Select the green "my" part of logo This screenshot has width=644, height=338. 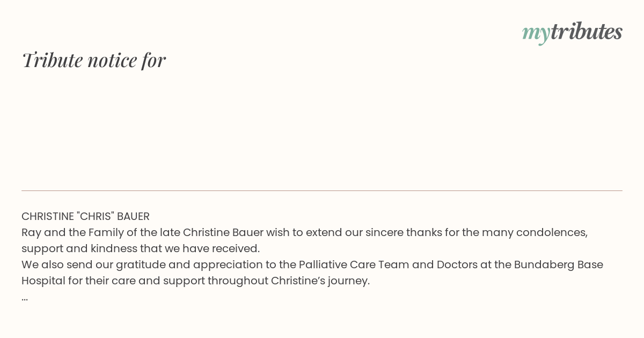pos(536,34)
